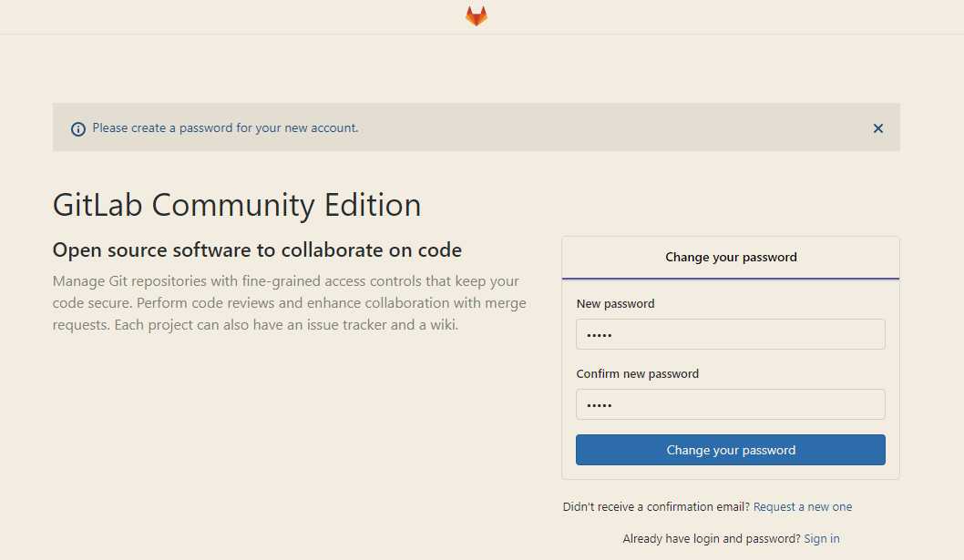Image resolution: width=964 pixels, height=560 pixels.
Task: Click the 'Please create a password' message text
Action: (x=225, y=127)
